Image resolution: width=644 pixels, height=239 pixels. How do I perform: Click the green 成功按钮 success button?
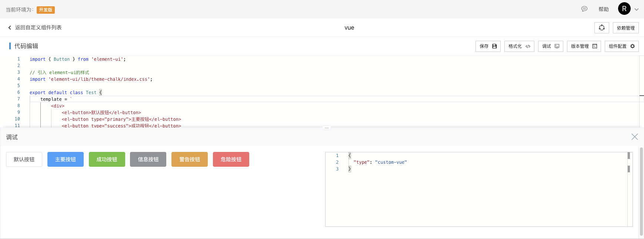pyautogui.click(x=107, y=159)
